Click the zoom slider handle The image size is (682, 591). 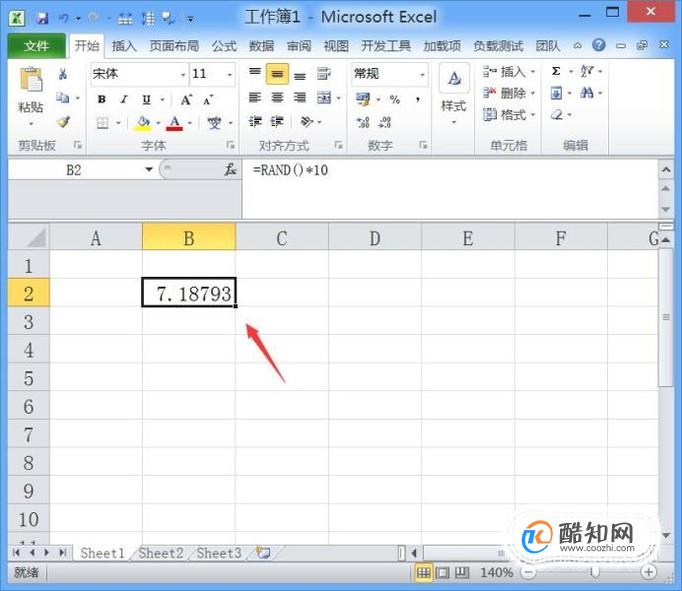tap(594, 572)
